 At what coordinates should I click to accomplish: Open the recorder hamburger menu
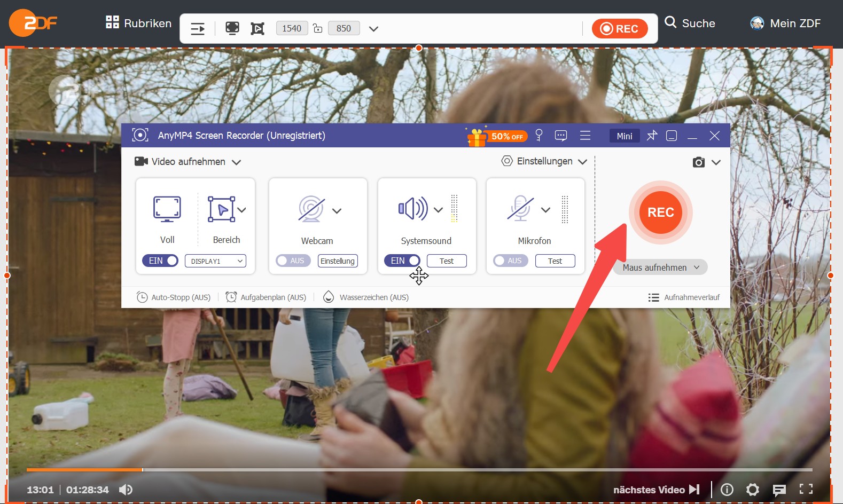(585, 136)
